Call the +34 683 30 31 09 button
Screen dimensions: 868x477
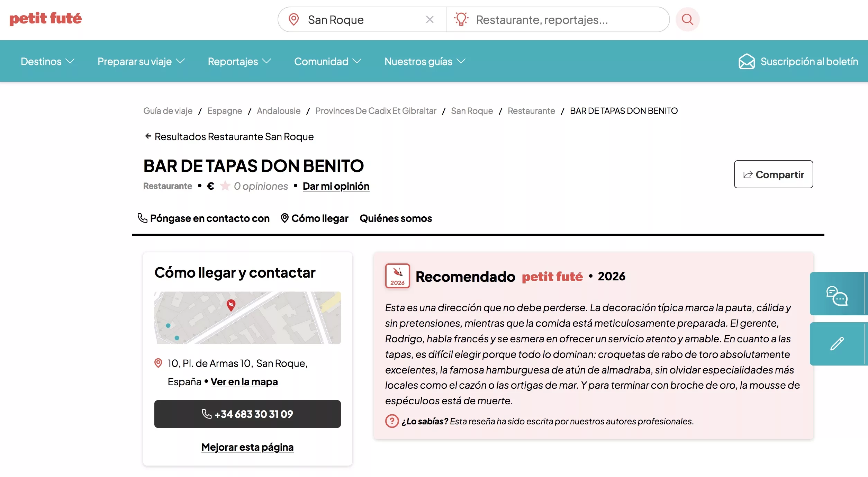[247, 414]
